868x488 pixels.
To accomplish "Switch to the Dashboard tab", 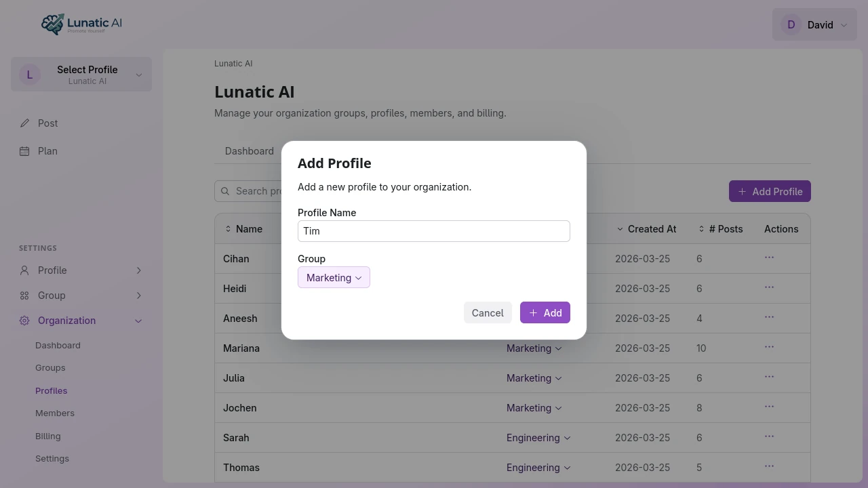I will 249,150.
